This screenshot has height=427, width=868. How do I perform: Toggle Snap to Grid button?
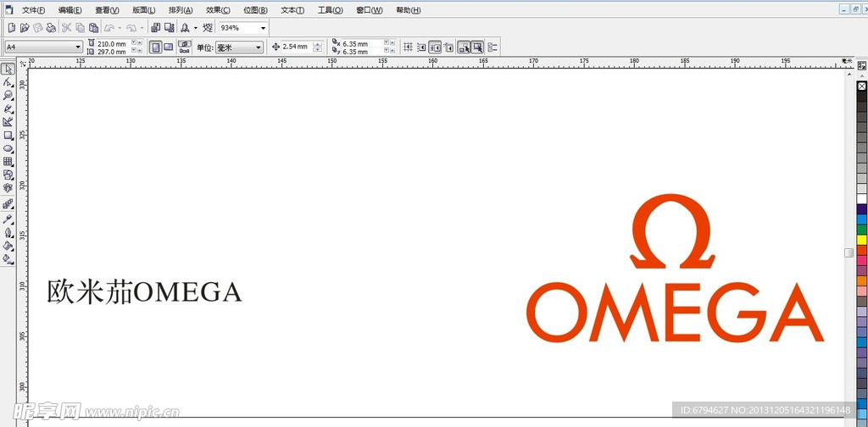pos(408,47)
